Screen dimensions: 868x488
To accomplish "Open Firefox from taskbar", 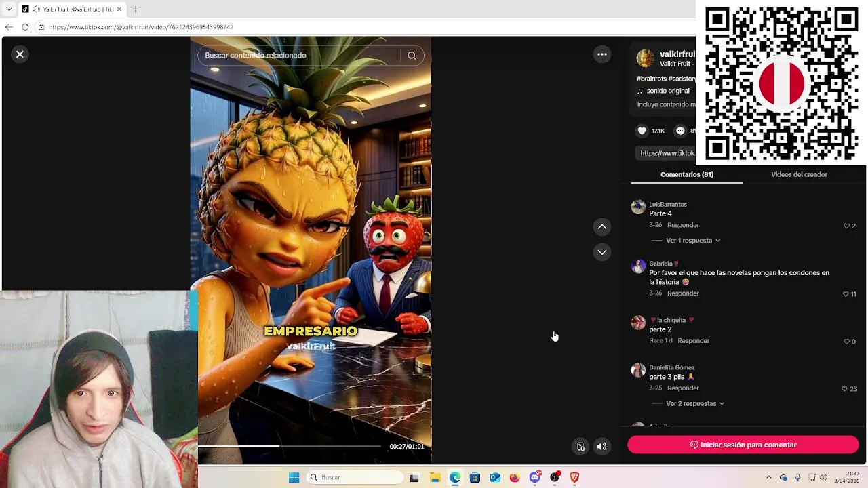I will 515,477.
